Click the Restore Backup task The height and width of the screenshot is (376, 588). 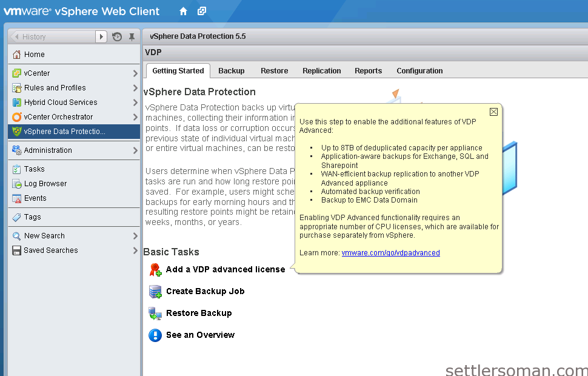[x=199, y=313]
